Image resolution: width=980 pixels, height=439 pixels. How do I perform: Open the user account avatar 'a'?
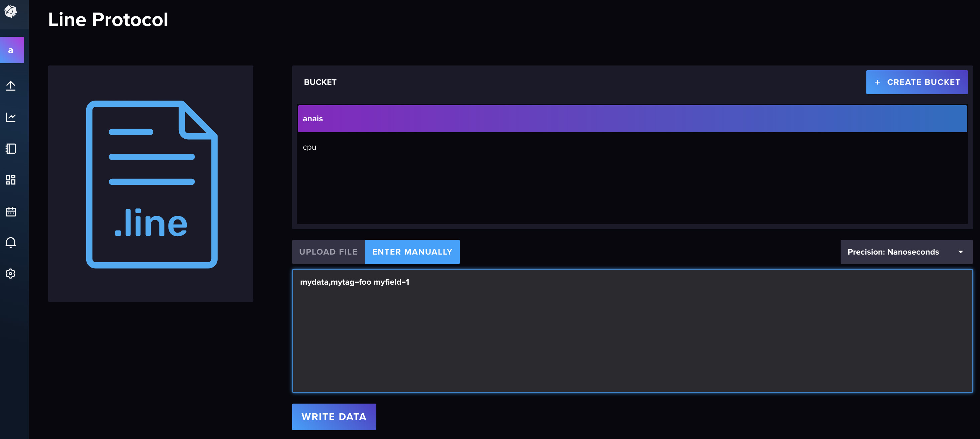tap(11, 50)
